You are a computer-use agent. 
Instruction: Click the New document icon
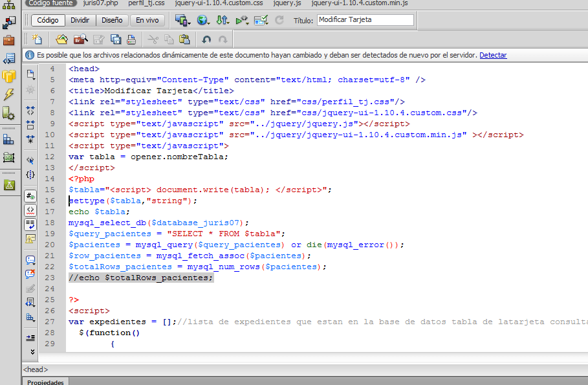(x=37, y=39)
